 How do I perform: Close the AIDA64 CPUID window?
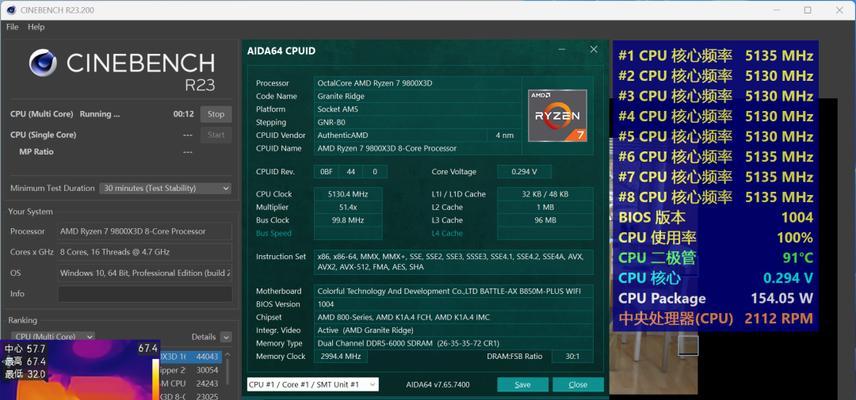(x=593, y=50)
